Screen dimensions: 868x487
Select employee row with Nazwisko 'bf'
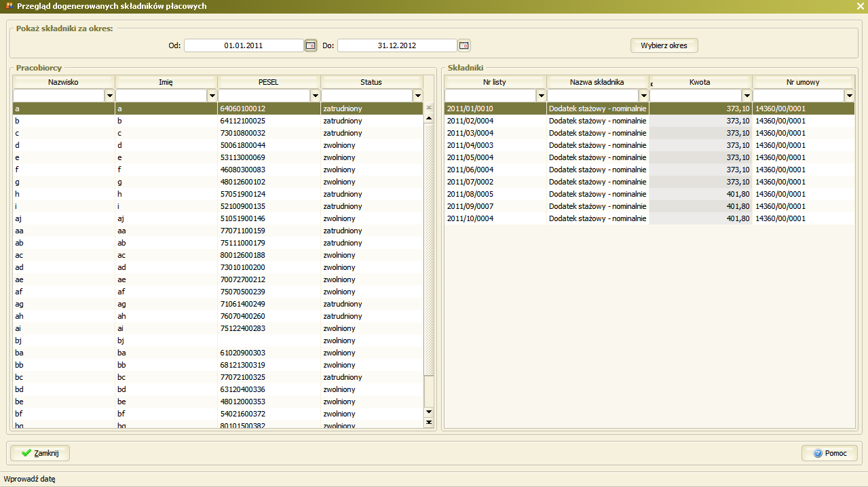[x=218, y=414]
